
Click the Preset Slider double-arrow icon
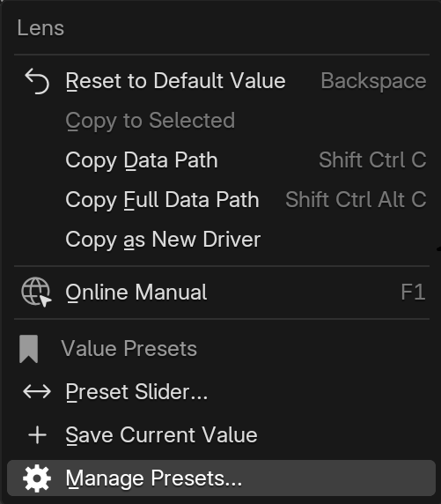point(37,392)
